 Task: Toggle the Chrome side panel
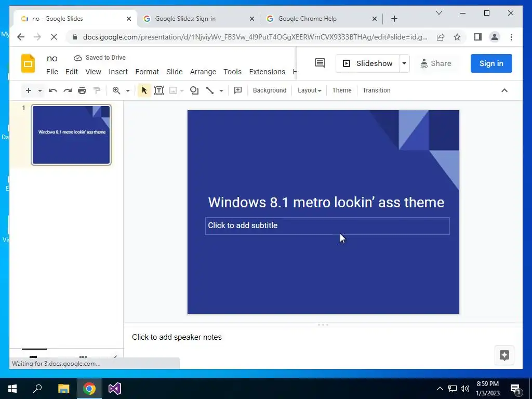click(478, 37)
